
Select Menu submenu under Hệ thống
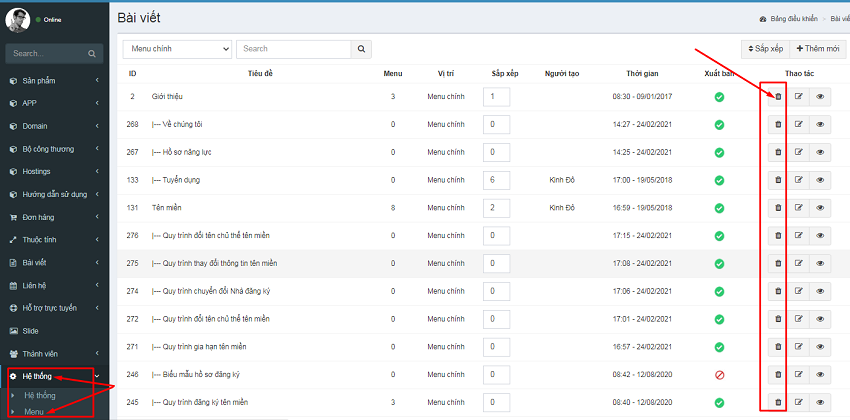(34, 410)
